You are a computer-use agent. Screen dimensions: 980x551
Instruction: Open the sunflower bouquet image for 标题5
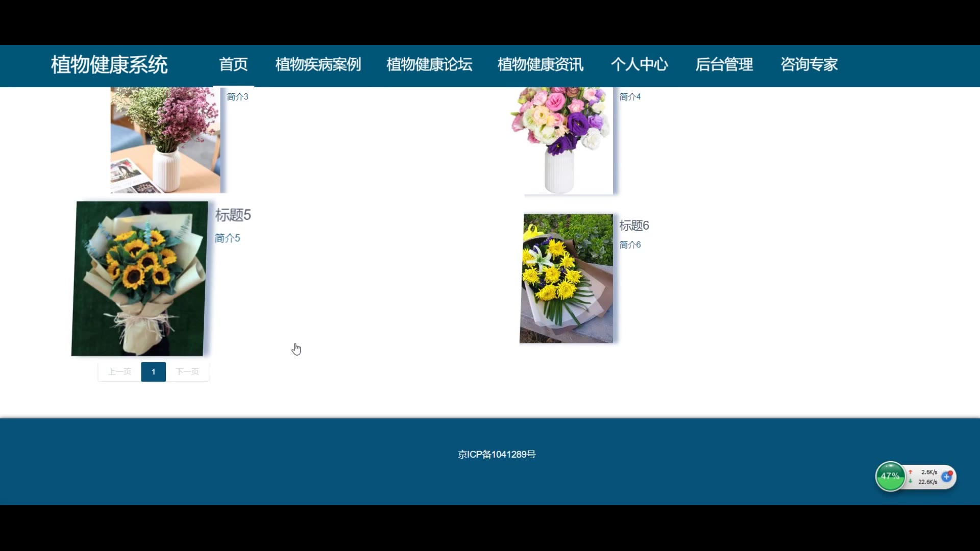[140, 279]
